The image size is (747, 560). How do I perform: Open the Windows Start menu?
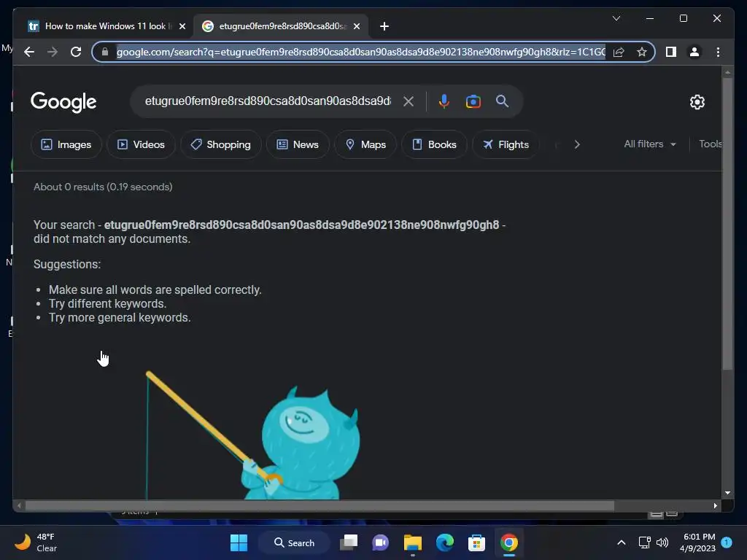point(239,542)
